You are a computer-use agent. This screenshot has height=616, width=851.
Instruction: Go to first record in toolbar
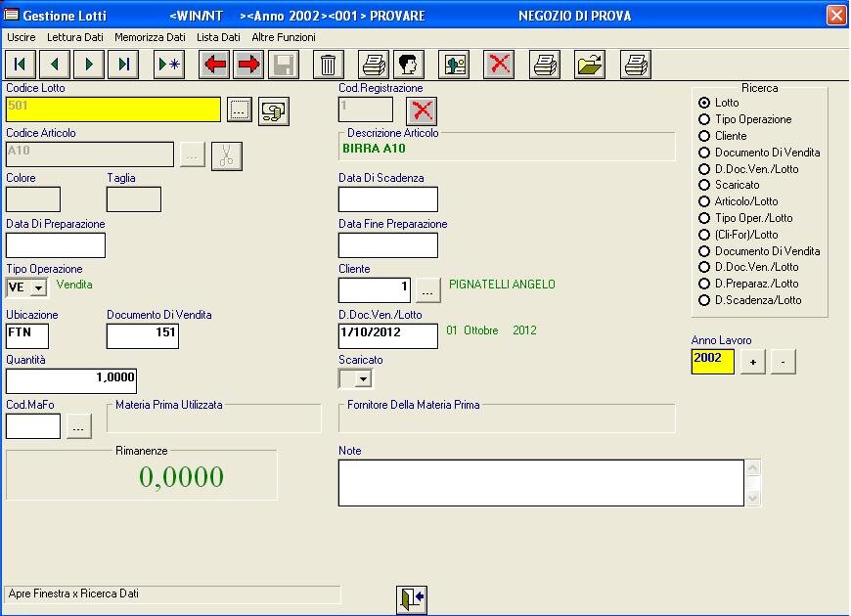pyautogui.click(x=21, y=65)
